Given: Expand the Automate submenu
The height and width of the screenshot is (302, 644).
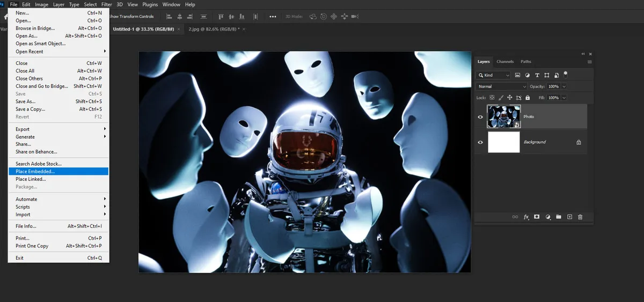Looking at the screenshot, I should coord(58,199).
